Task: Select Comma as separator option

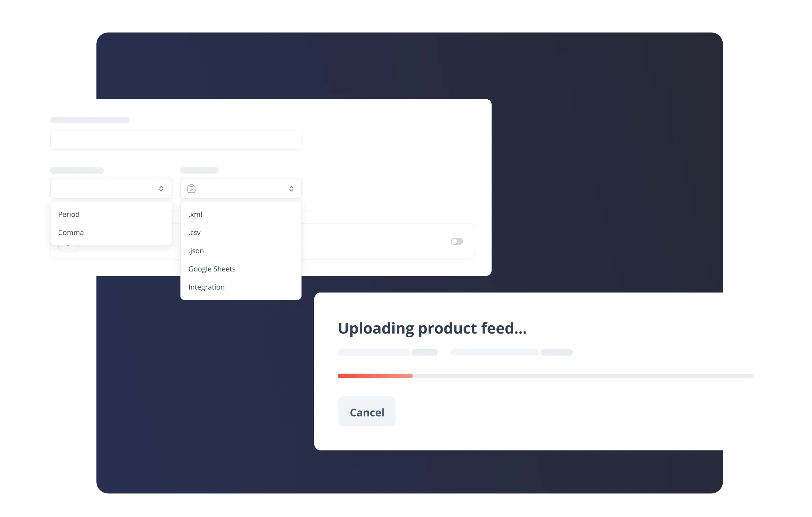Action: click(x=70, y=232)
